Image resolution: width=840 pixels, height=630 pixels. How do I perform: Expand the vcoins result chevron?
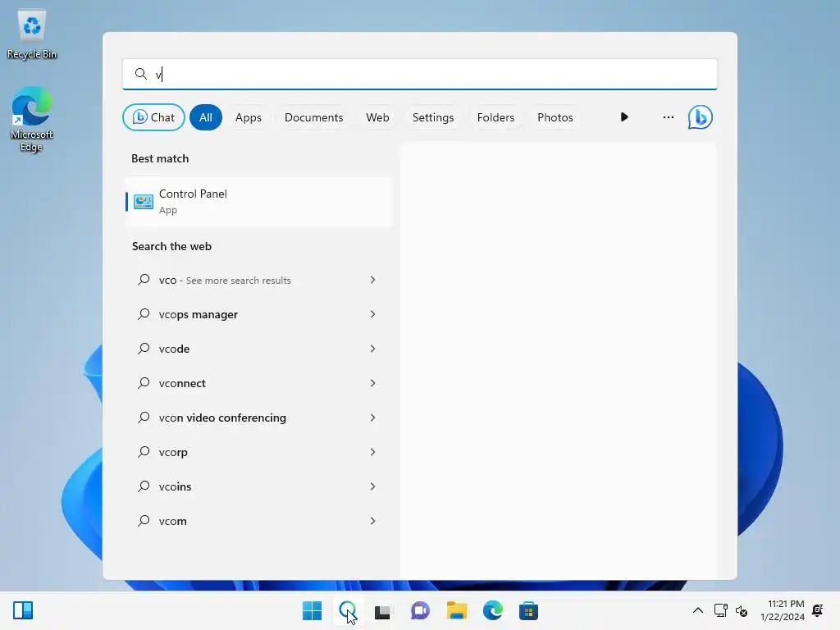pos(373,486)
